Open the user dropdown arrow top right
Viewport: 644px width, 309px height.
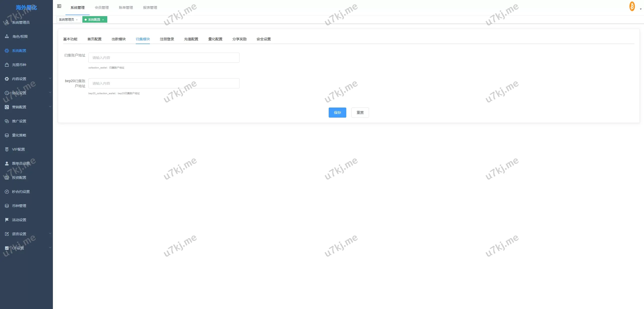640,9
